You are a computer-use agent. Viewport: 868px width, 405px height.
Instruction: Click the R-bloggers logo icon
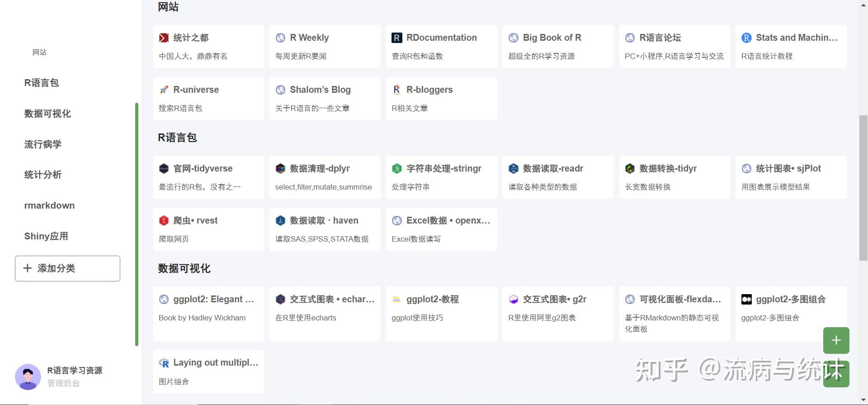396,90
